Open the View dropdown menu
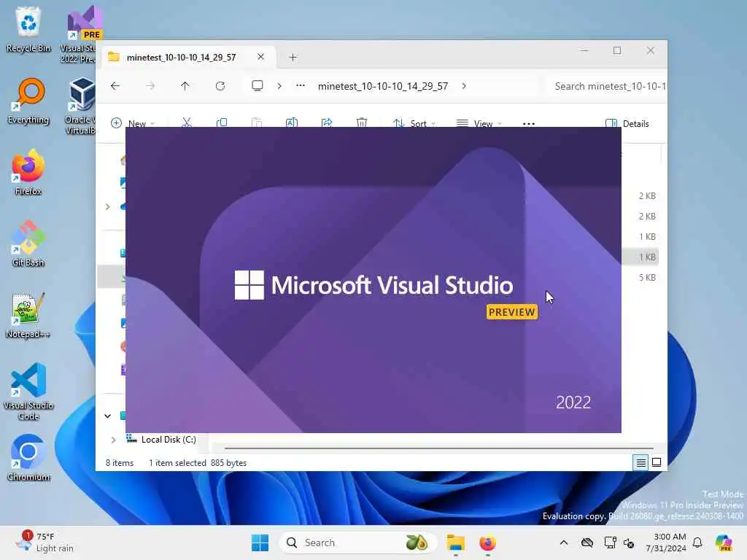This screenshot has height=560, width=747. click(479, 122)
